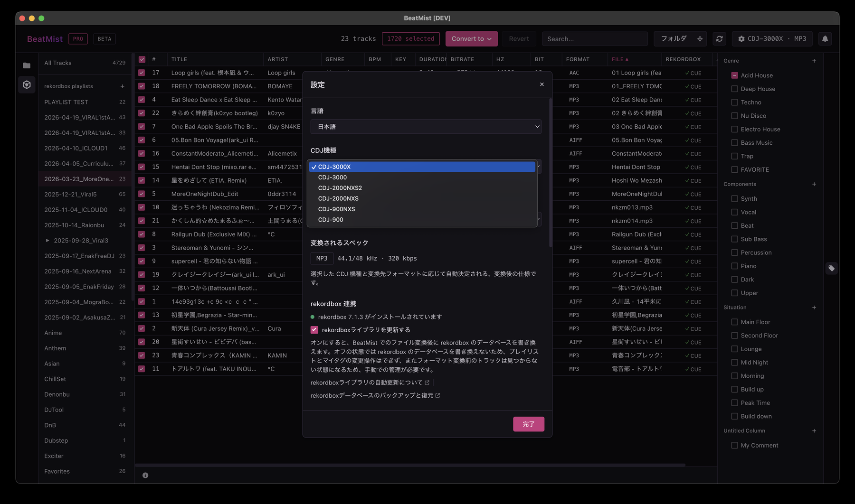
Task: Open the folder view sidebar icon
Action: click(27, 65)
